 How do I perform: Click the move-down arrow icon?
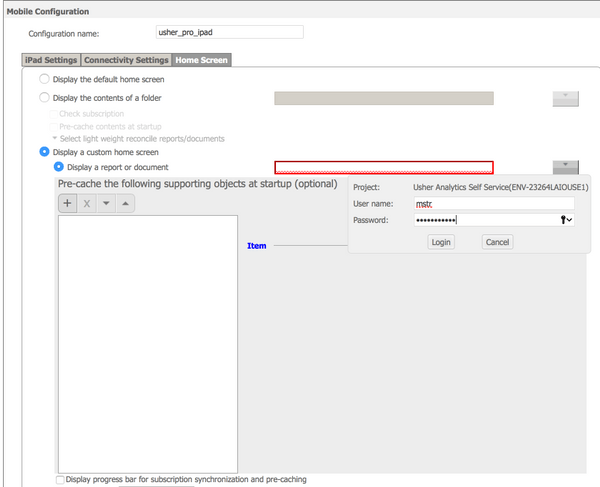(106, 203)
